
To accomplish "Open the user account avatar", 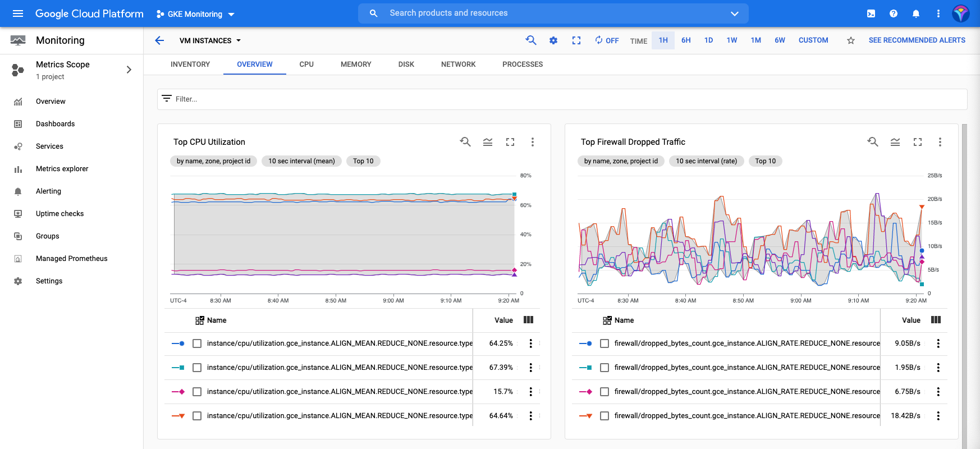I will tap(961, 13).
